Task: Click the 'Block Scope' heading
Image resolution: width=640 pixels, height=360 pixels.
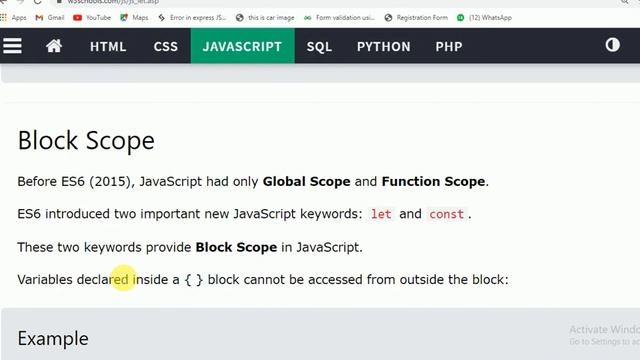Action: (86, 140)
